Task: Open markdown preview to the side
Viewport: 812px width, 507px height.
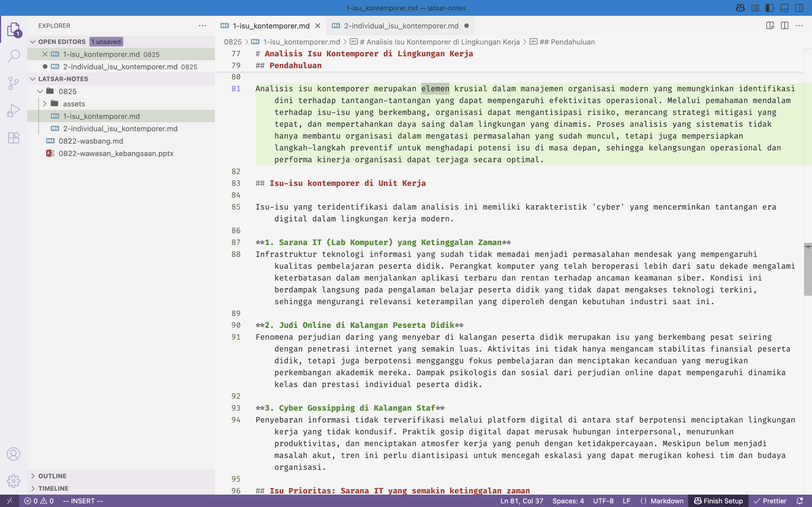Action: pyautogui.click(x=770, y=26)
